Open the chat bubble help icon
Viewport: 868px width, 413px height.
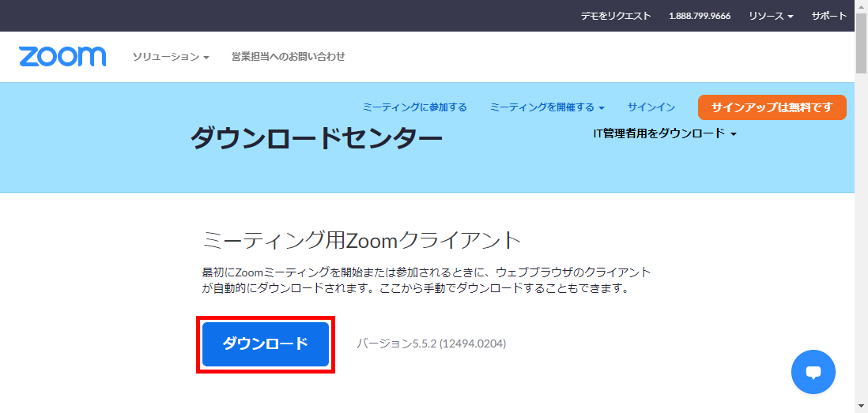(x=813, y=372)
